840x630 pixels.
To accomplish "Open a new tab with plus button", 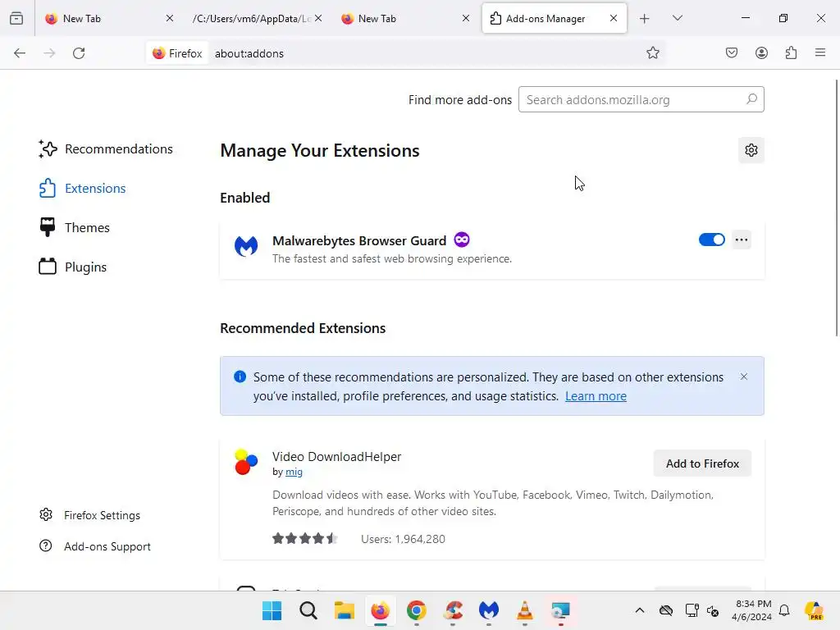I will tap(645, 19).
